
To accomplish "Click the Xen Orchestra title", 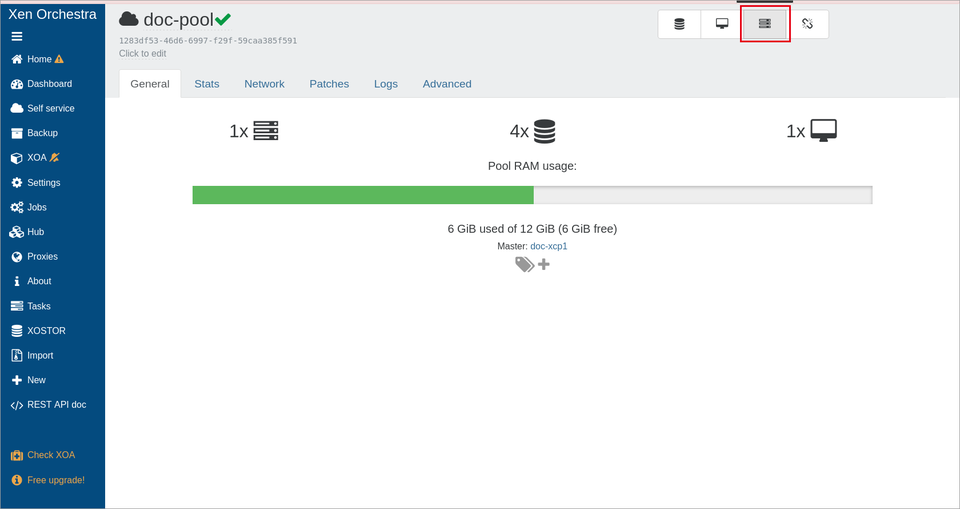I will point(52,14).
